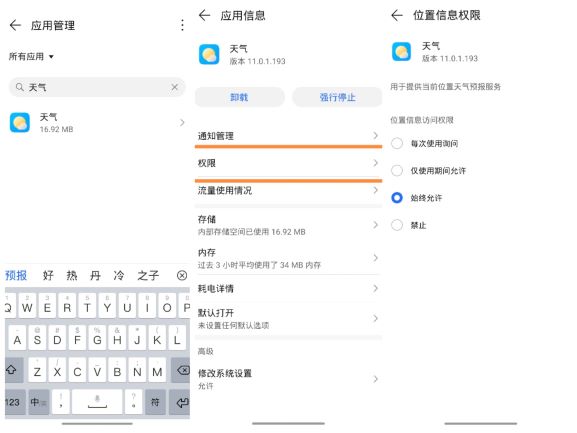Open 耗电详情 row

[288, 289]
